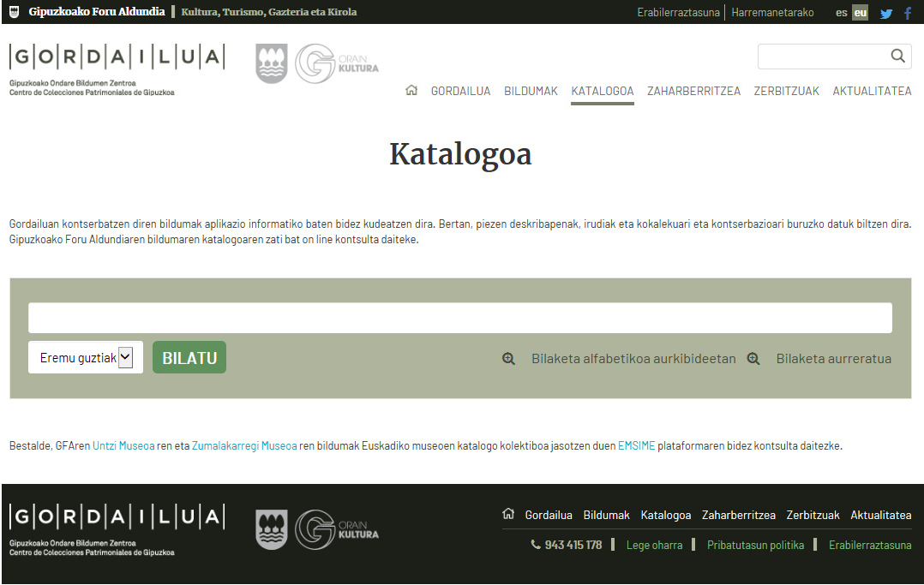Click the Gipuzkoa coat of arms in footer

[272, 529]
